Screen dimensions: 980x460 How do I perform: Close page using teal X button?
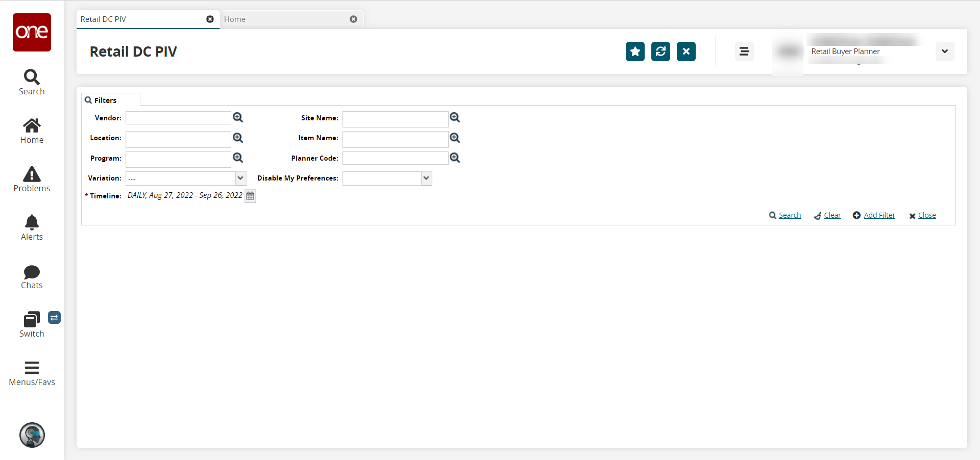(686, 52)
